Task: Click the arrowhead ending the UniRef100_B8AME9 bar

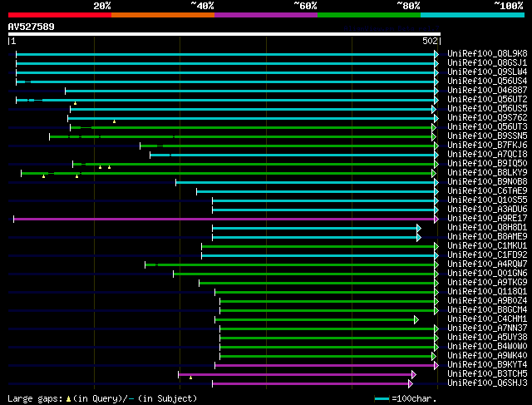Action: (x=419, y=238)
